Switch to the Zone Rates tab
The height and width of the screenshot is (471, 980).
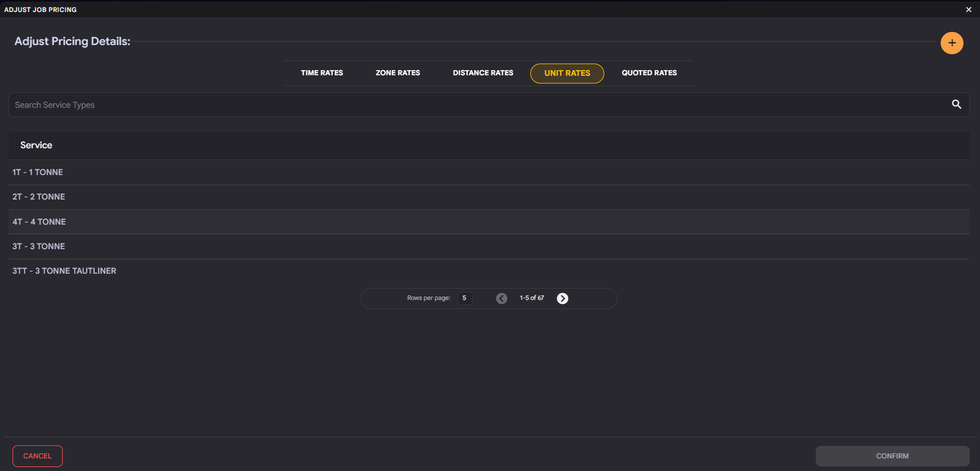tap(398, 73)
